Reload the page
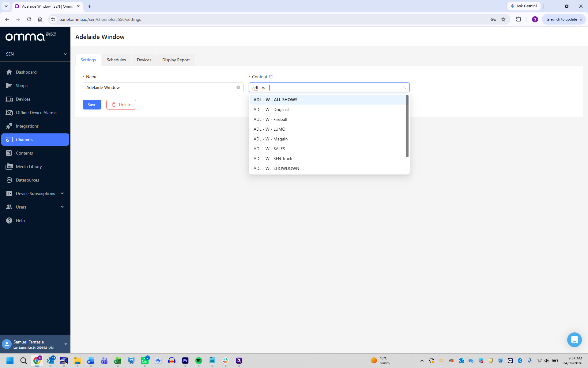This screenshot has height=368, width=588. tap(29, 19)
